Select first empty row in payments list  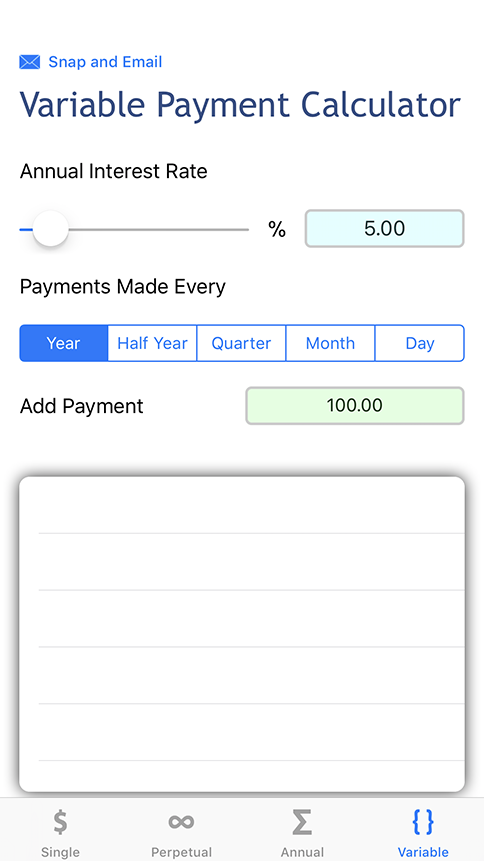pyautogui.click(x=242, y=505)
